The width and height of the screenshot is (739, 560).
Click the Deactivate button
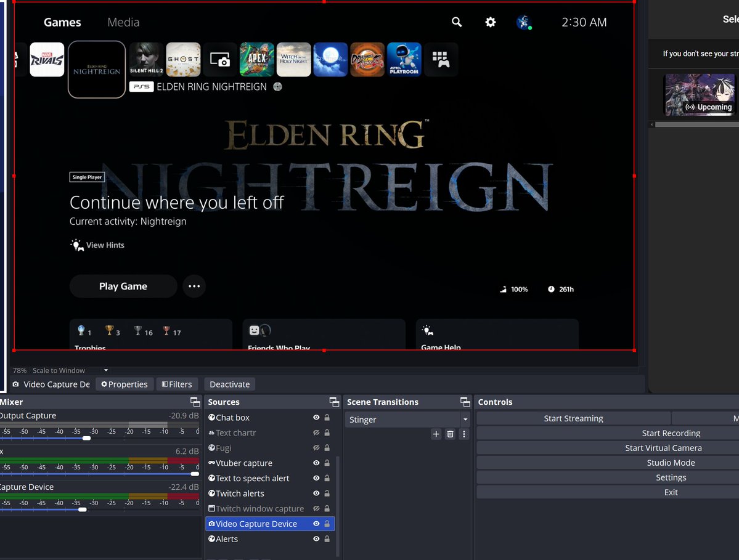click(x=229, y=384)
